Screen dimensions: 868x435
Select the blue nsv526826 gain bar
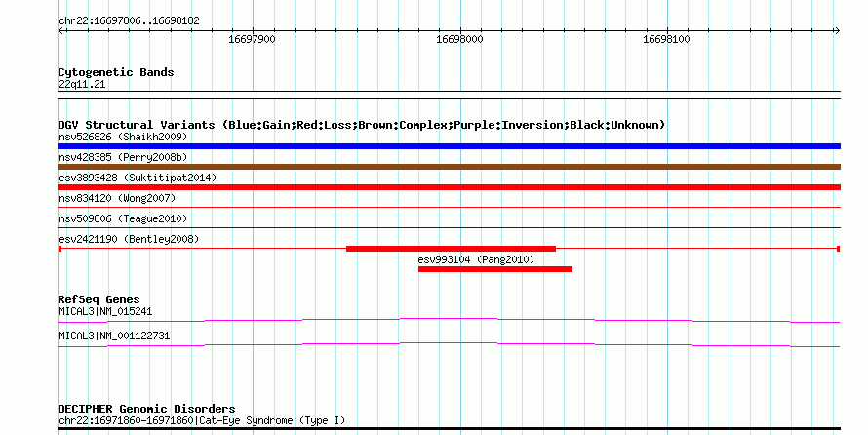(x=449, y=146)
